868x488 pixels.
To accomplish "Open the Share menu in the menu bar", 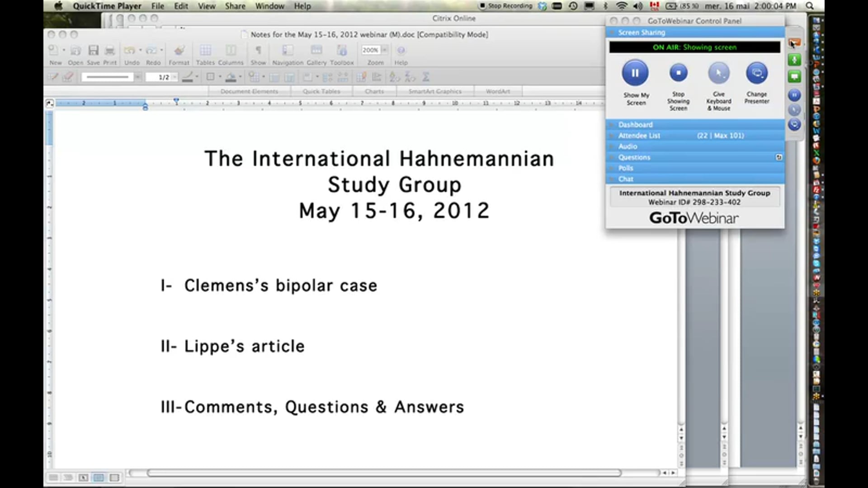I will coord(235,6).
